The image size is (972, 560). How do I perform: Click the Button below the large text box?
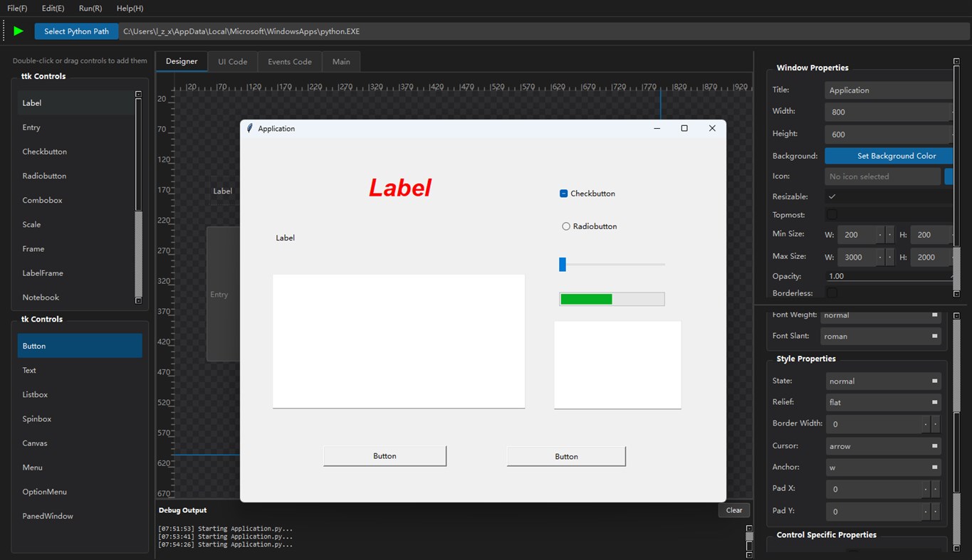(385, 456)
